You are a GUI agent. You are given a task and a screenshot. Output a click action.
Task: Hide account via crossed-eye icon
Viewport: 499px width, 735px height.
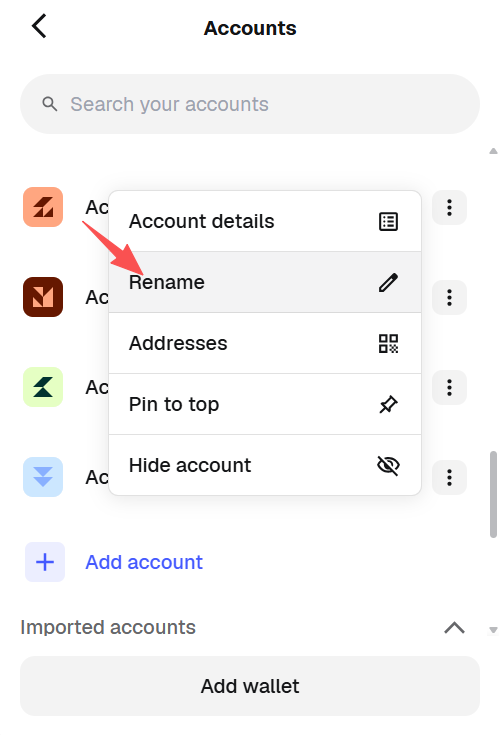tap(388, 465)
